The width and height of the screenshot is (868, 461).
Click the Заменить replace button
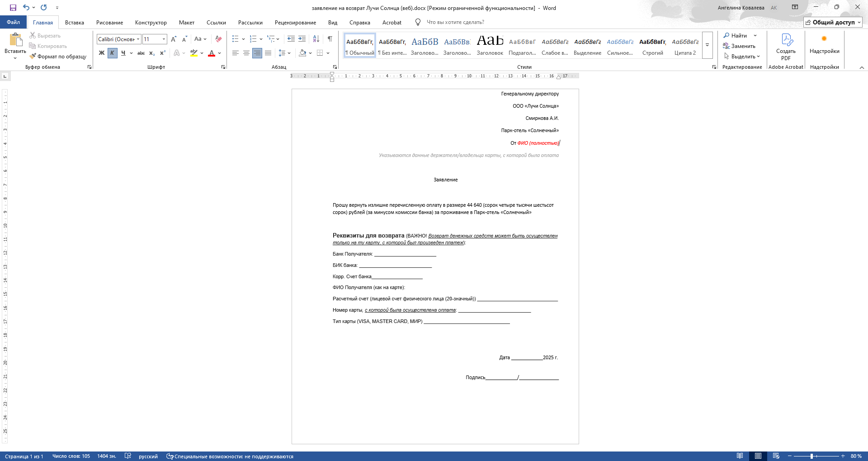(740, 46)
